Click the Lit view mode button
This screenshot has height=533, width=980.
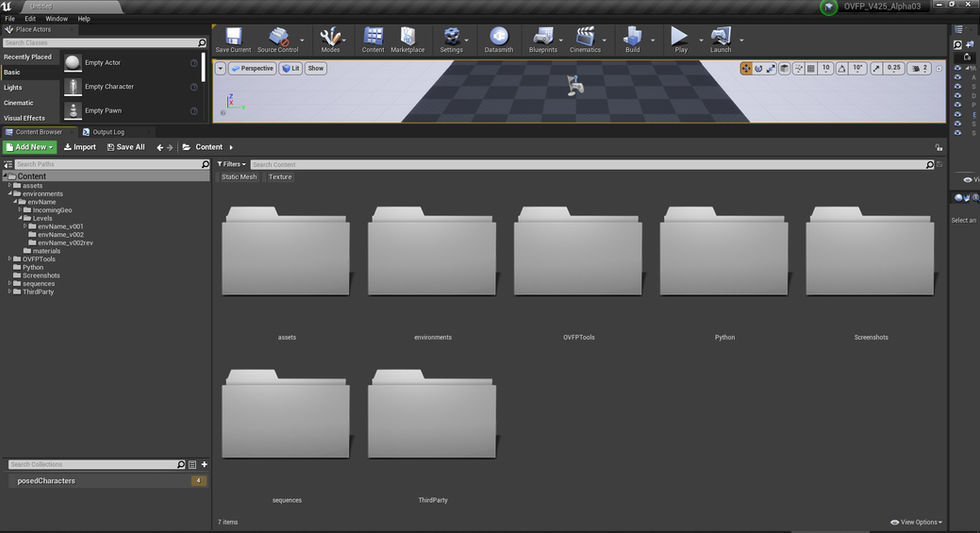[x=291, y=69]
